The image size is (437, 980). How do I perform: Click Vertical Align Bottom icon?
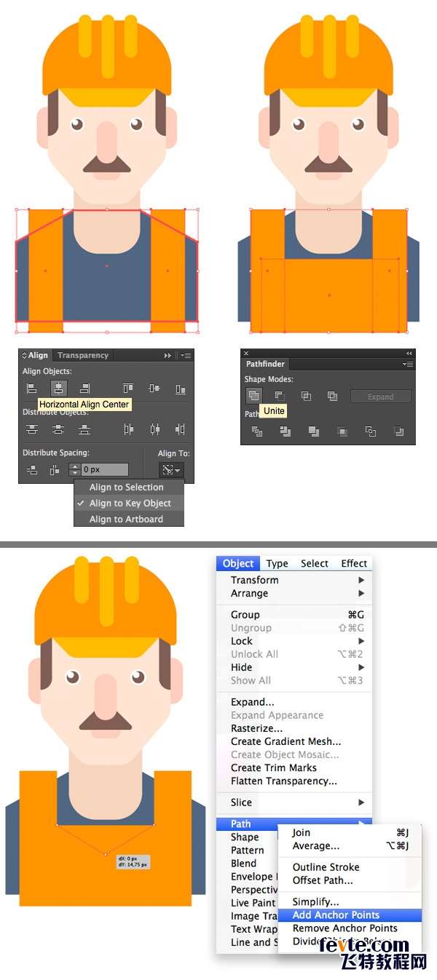point(181,389)
